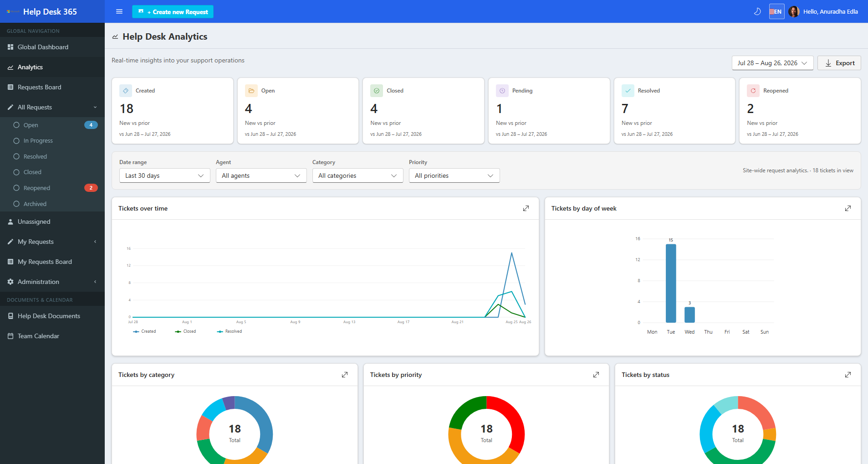This screenshot has width=868, height=464.
Task: Switch to dark mode moon icon
Action: point(757,11)
